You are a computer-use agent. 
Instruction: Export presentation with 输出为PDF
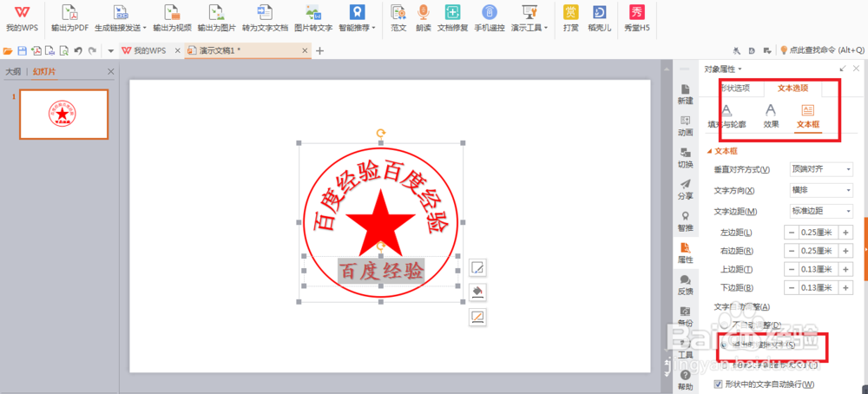click(x=69, y=17)
